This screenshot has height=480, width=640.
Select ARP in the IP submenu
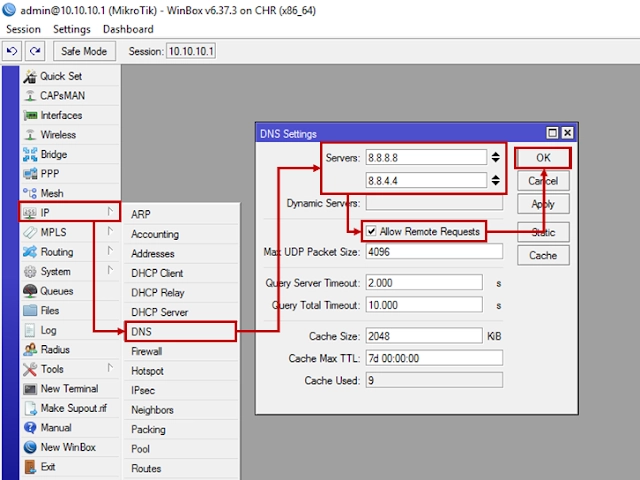pyautogui.click(x=182, y=214)
